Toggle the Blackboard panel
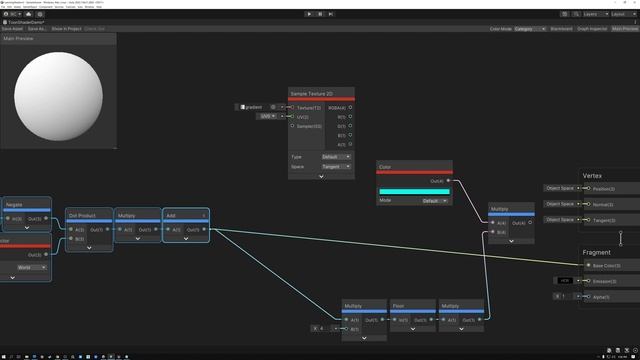Image resolution: width=640 pixels, height=360 pixels. point(561,29)
